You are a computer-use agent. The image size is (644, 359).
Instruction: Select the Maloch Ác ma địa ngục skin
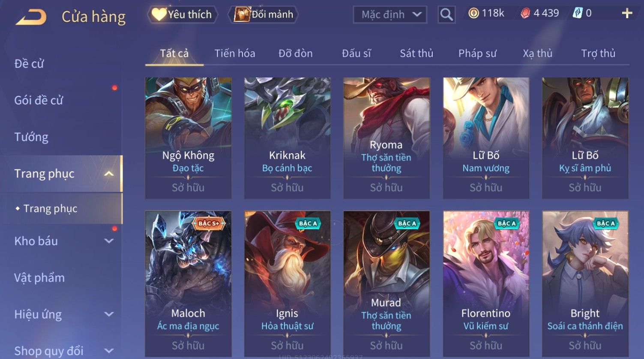coord(188,283)
